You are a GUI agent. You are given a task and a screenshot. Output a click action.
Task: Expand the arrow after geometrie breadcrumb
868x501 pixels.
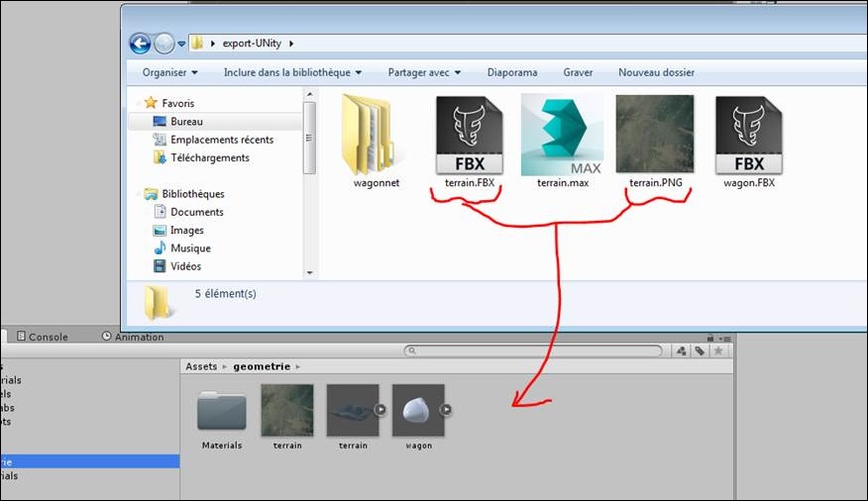(x=298, y=366)
